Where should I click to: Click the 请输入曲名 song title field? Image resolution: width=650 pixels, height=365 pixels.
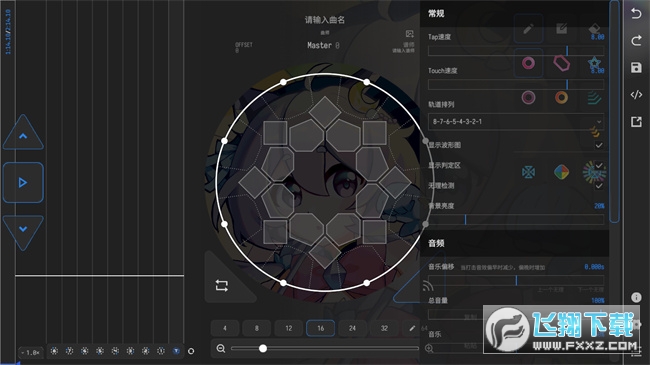pos(325,19)
